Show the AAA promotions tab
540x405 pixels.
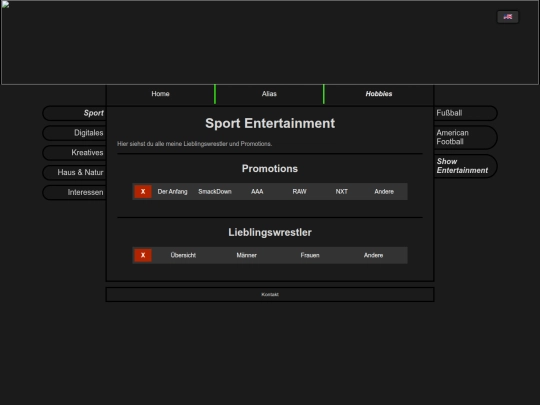tap(257, 191)
